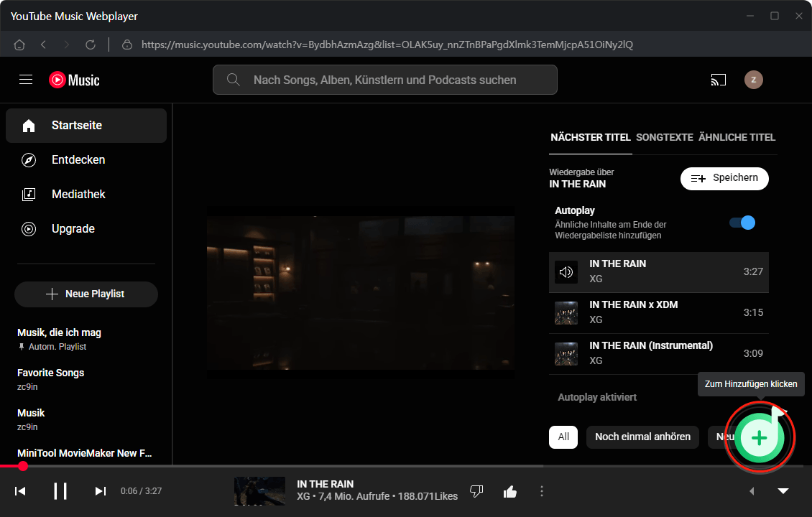
Task: Skip to next track
Action: tap(101, 491)
